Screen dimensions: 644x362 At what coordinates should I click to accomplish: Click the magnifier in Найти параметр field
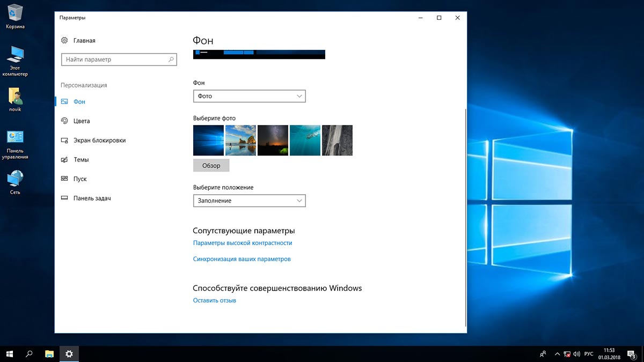coord(171,60)
